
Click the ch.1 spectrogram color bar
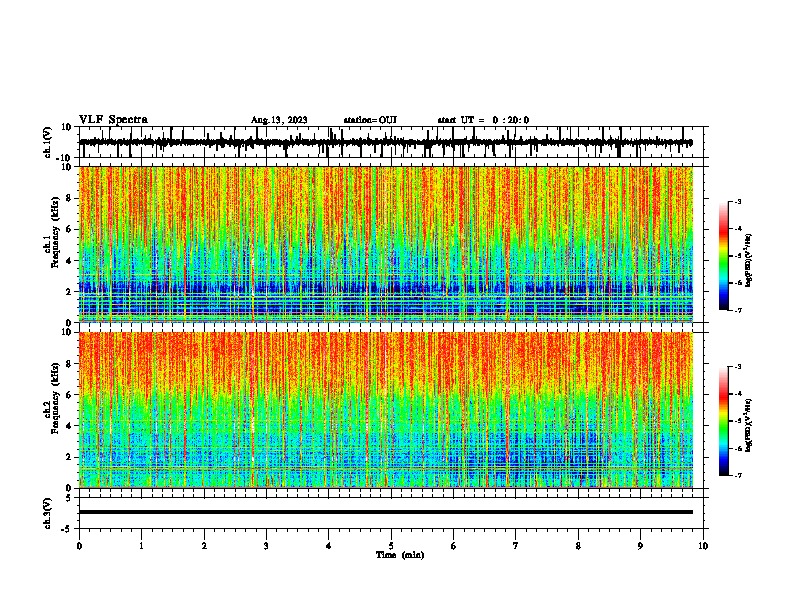tap(724, 256)
